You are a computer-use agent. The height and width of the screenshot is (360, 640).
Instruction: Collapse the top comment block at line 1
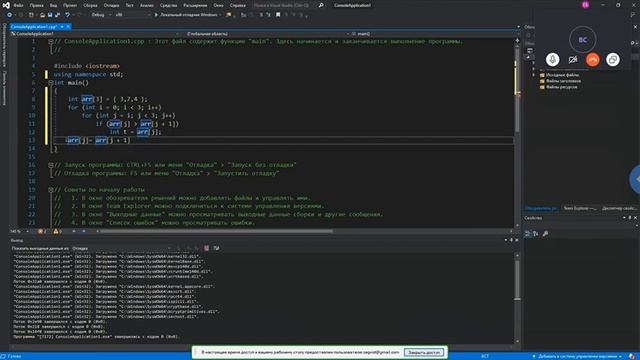click(x=51, y=42)
